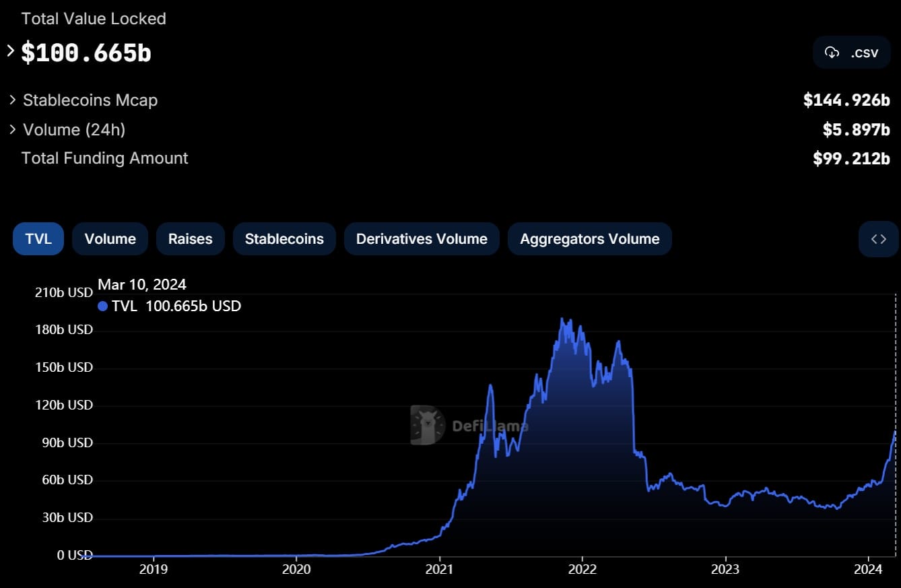901x588 pixels.
Task: Switch to the Volume tab
Action: tap(110, 238)
